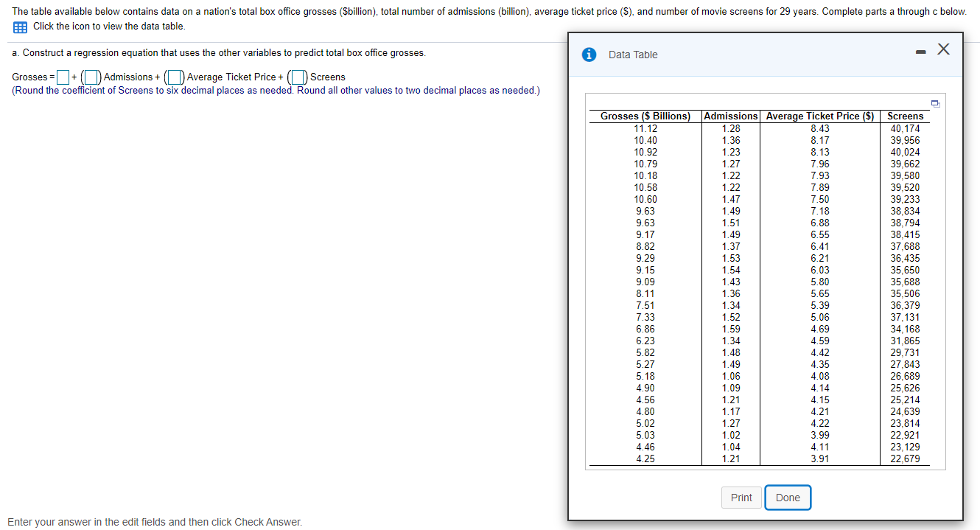Click Grosses value 10.18

pos(645,175)
